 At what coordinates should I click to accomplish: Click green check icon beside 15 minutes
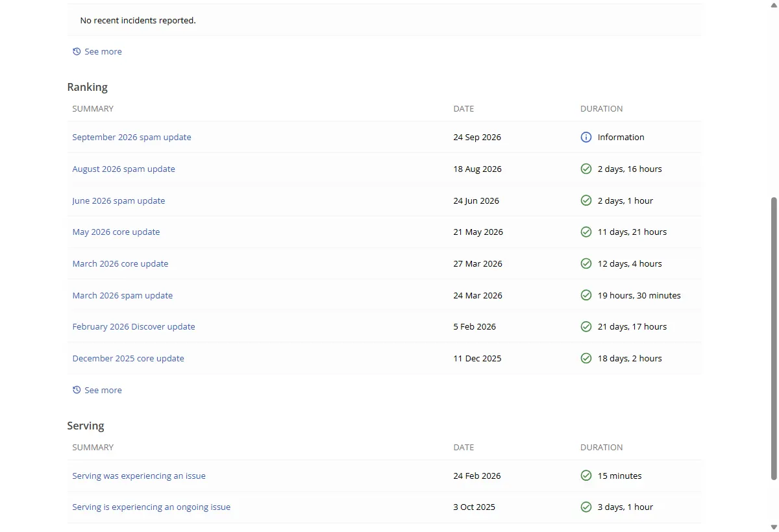[x=586, y=476]
